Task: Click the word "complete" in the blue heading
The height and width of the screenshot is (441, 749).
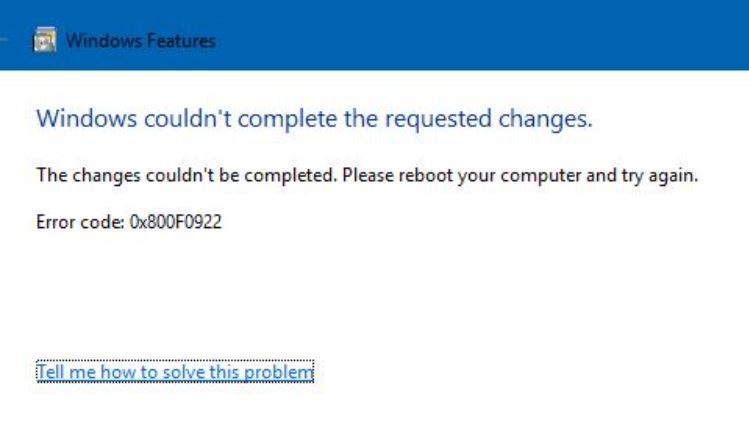Action: point(287,119)
